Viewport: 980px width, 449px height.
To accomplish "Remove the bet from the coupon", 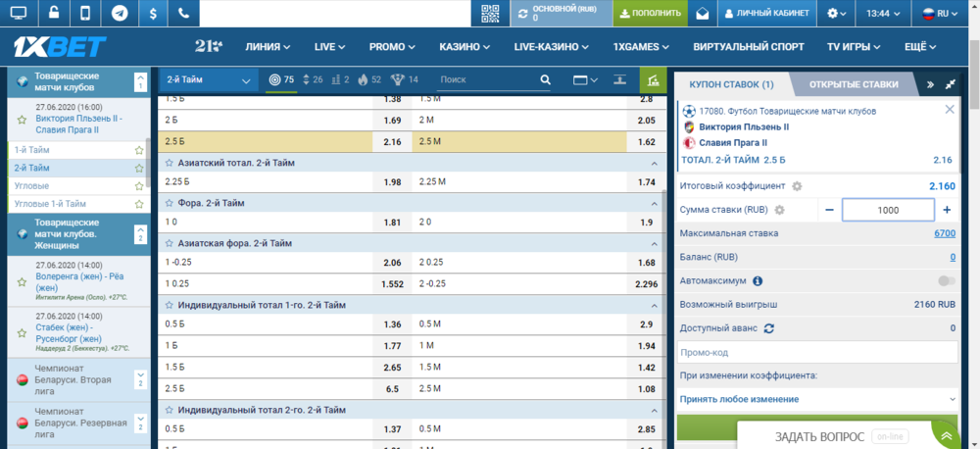I will (950, 110).
